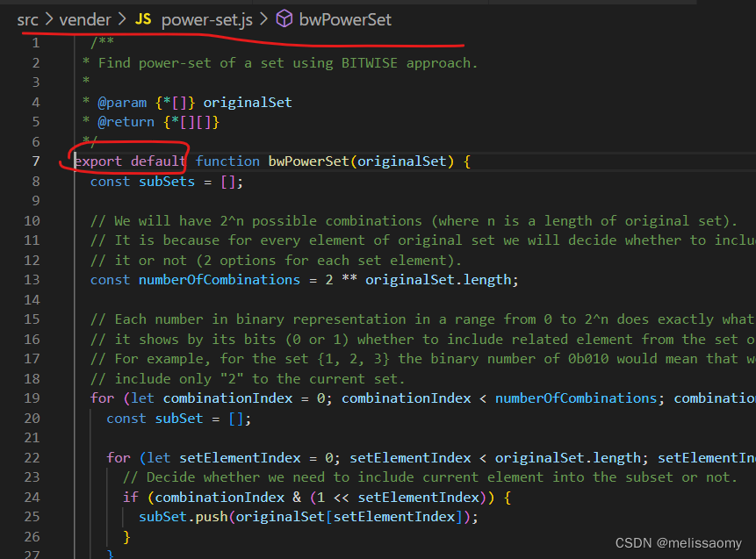
Task: Expand breadcrumb chevron after power-set.js
Action: coord(263,20)
